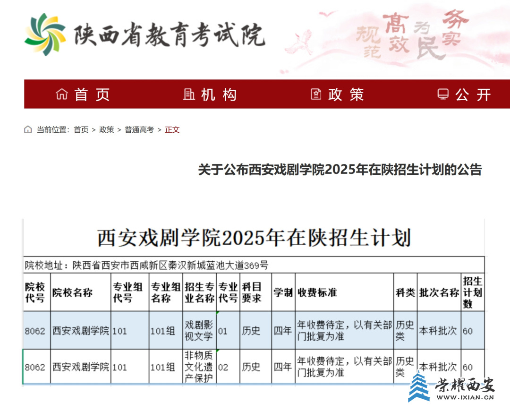Screen dimensions: 510x420
Task: Click the home icon in the red navigation bar
Action: point(62,94)
